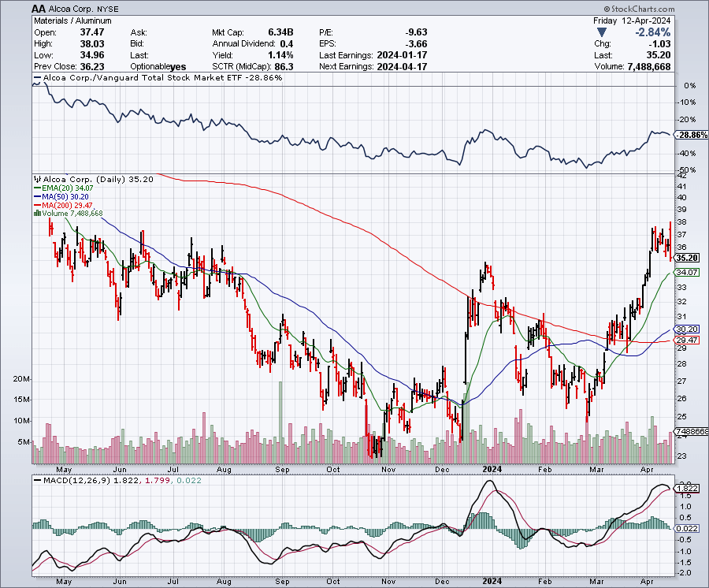Click the OHLC bar icon beside Alcoa Corp. (Daily)
Screen dimensions: 709x588
coord(36,179)
